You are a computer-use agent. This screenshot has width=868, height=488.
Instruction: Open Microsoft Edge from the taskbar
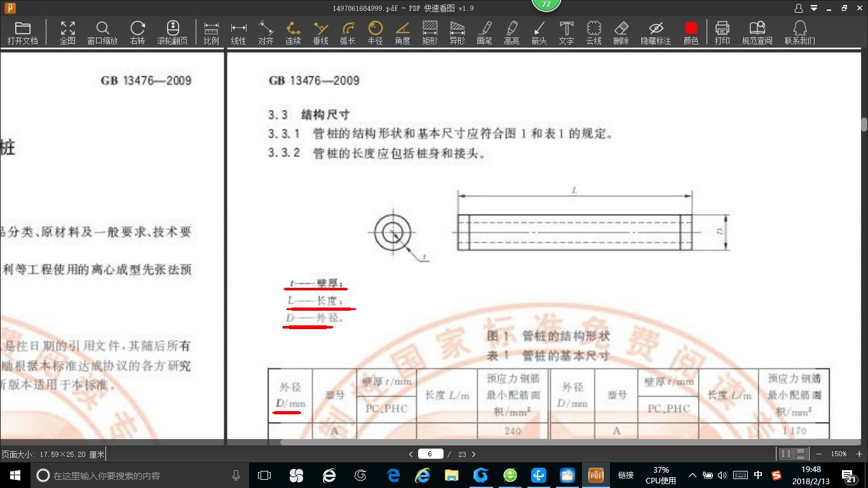(393, 475)
